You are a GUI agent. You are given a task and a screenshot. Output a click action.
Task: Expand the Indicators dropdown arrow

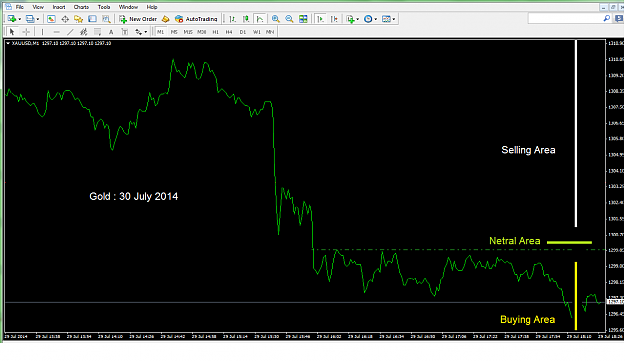358,19
